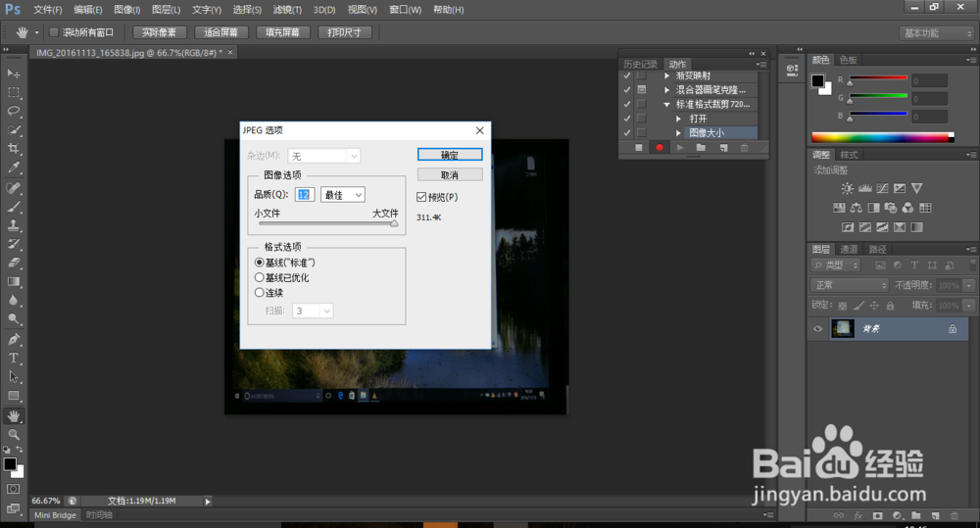The image size is (980, 528).
Task: Select the Gradient tool
Action: pyautogui.click(x=13, y=282)
